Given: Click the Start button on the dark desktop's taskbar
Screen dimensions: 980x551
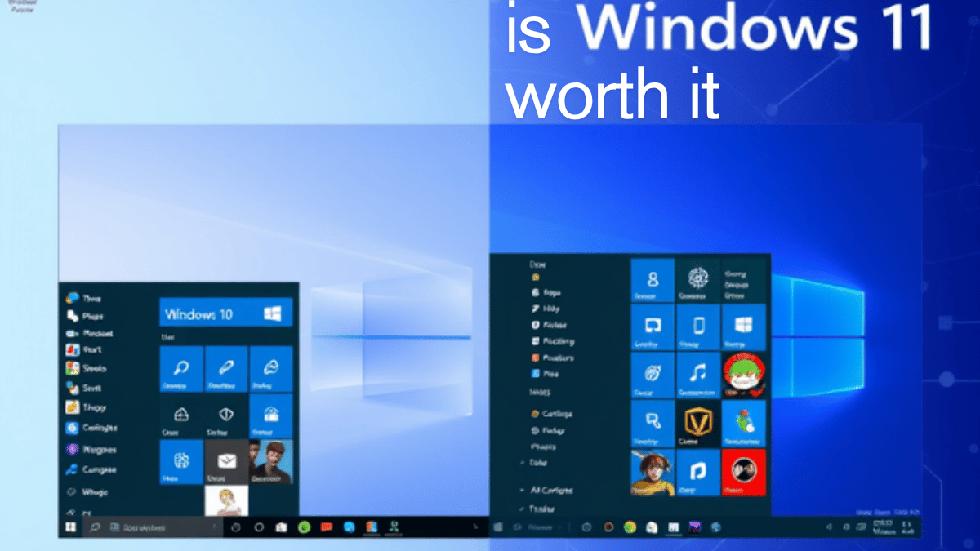Looking at the screenshot, I should coord(497,527).
